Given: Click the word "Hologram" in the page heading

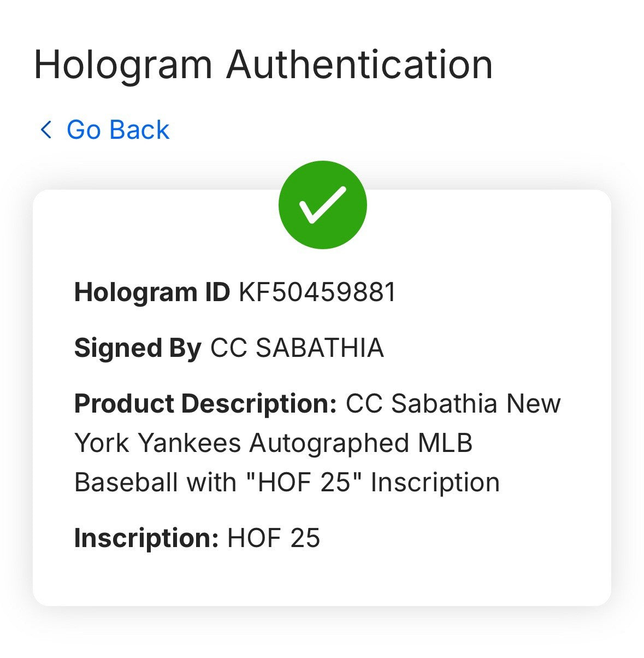Looking at the screenshot, I should [x=123, y=64].
